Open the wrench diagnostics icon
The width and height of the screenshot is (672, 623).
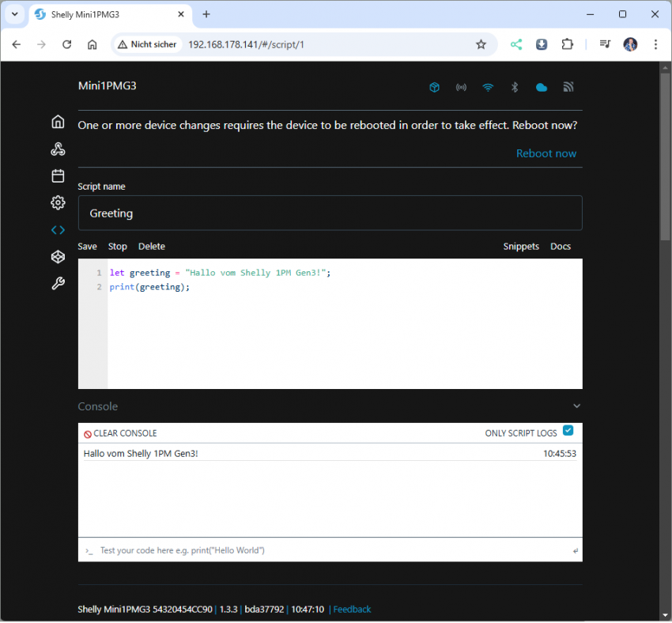click(58, 284)
